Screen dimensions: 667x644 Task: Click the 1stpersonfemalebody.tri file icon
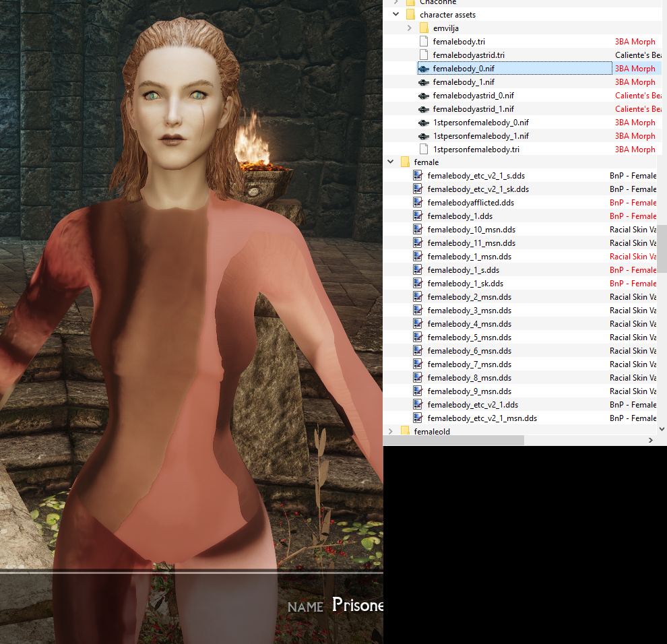423,150
